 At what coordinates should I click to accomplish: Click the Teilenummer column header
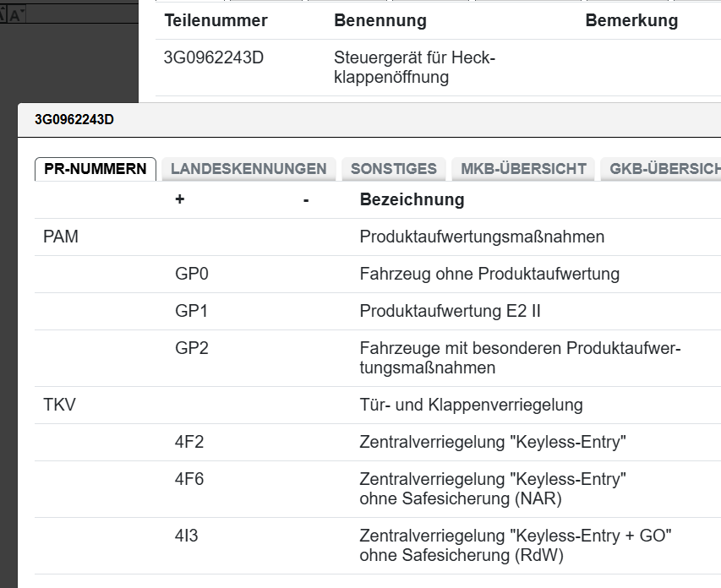216,20
